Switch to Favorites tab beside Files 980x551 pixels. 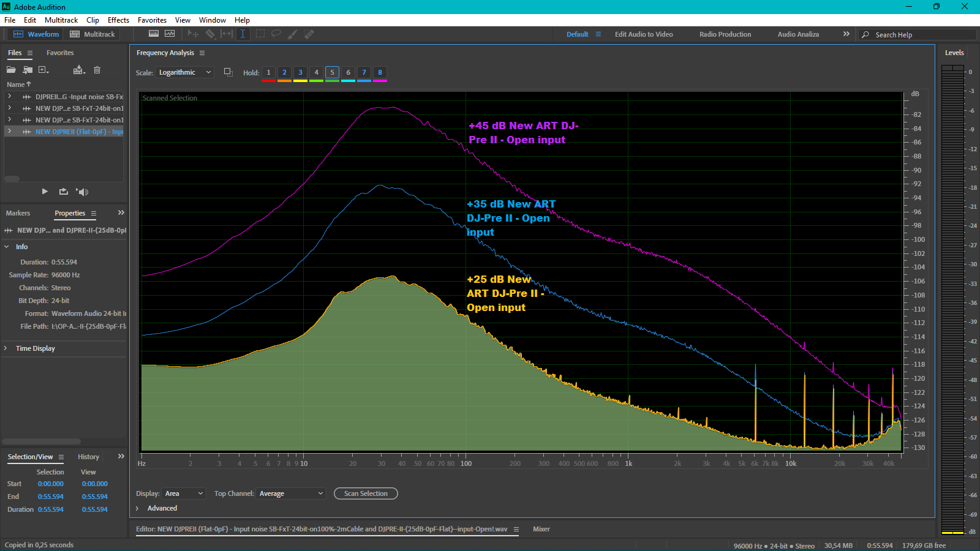(x=60, y=53)
